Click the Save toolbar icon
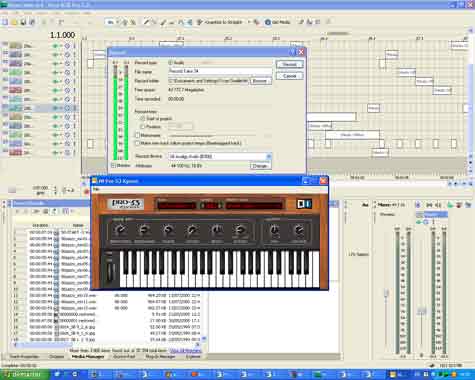Screen dimensions: 475x380 (x=23, y=22)
